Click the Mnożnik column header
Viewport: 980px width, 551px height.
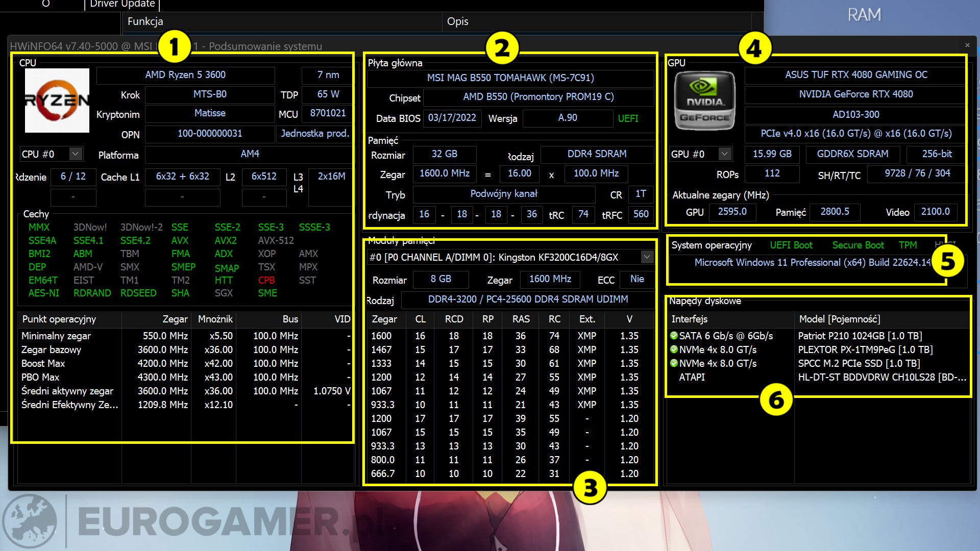coord(213,319)
